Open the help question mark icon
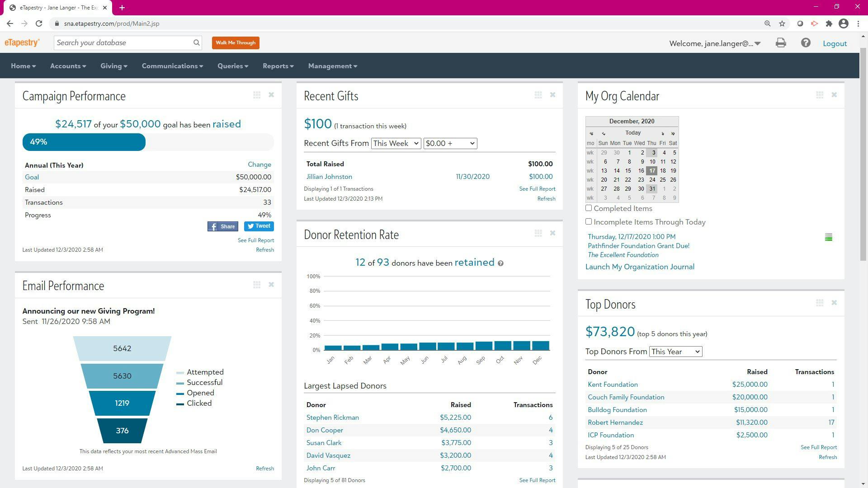This screenshot has width=868, height=488. pyautogui.click(x=806, y=43)
